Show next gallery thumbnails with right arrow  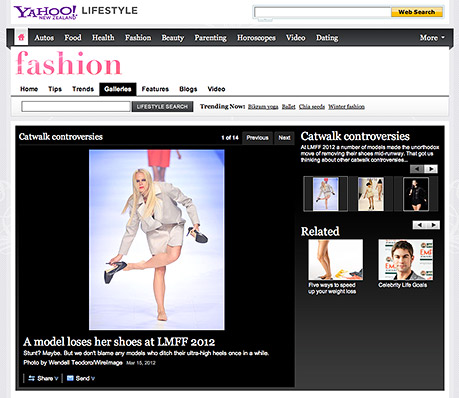click(431, 169)
